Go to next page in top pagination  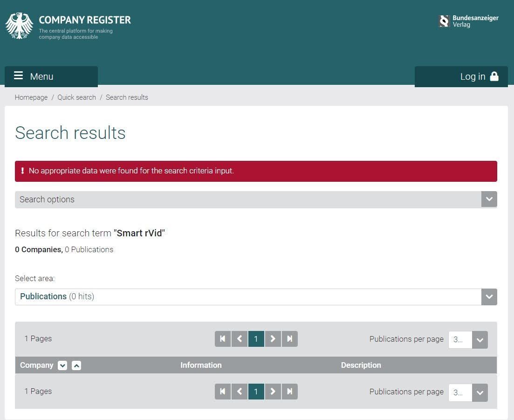[273, 339]
